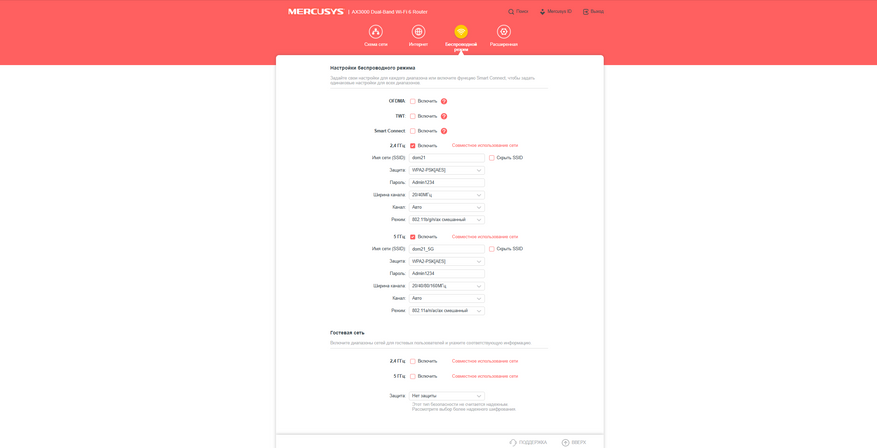
Task: Open Mercusys ID account icon
Action: 542,12
